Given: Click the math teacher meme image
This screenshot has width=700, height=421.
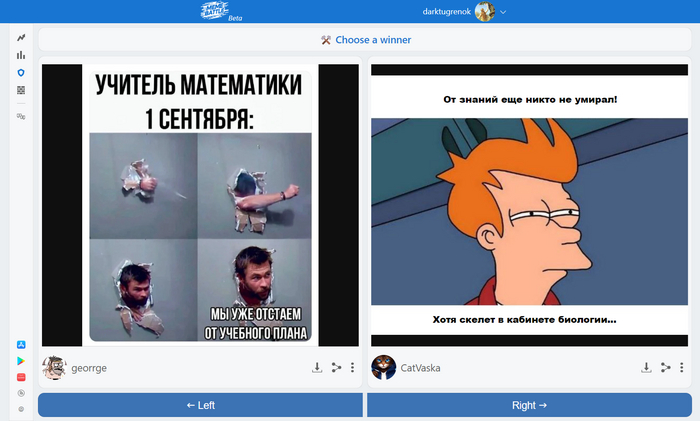Looking at the screenshot, I should coord(200,205).
